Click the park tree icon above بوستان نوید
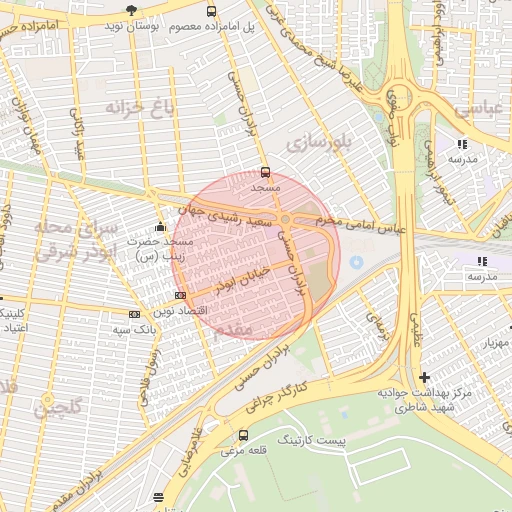 click(x=132, y=11)
